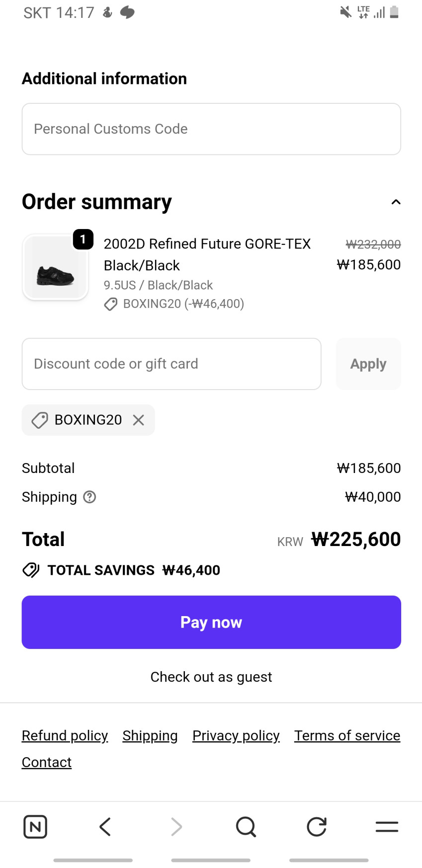Click the Contact footer link
422x868 pixels.
[47, 762]
